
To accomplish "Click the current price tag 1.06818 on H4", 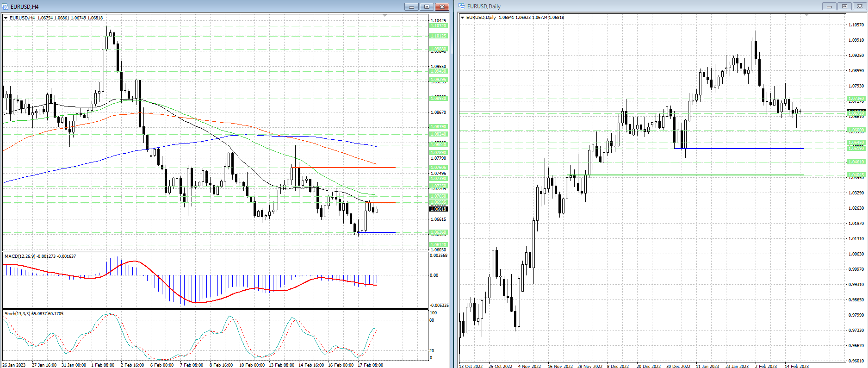I will pyautogui.click(x=438, y=209).
